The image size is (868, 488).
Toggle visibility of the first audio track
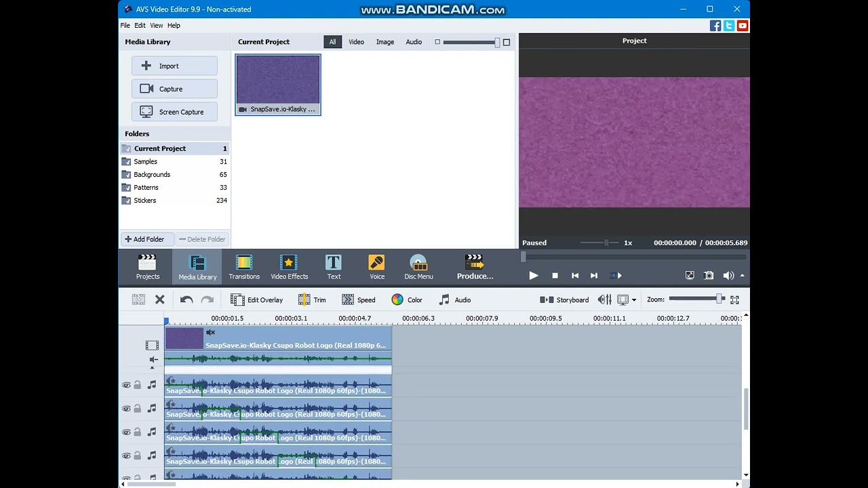[126, 385]
